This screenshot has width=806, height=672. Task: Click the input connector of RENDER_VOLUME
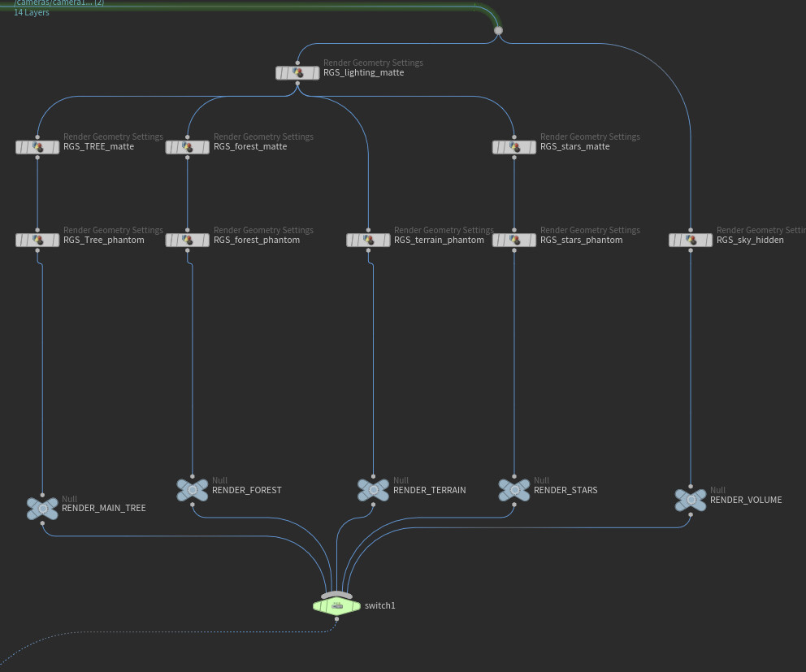point(691,486)
